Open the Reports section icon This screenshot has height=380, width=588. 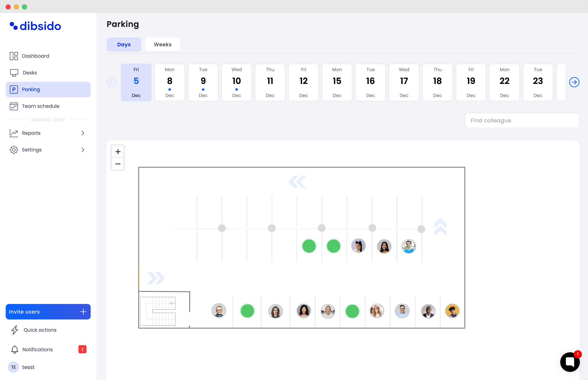(14, 133)
